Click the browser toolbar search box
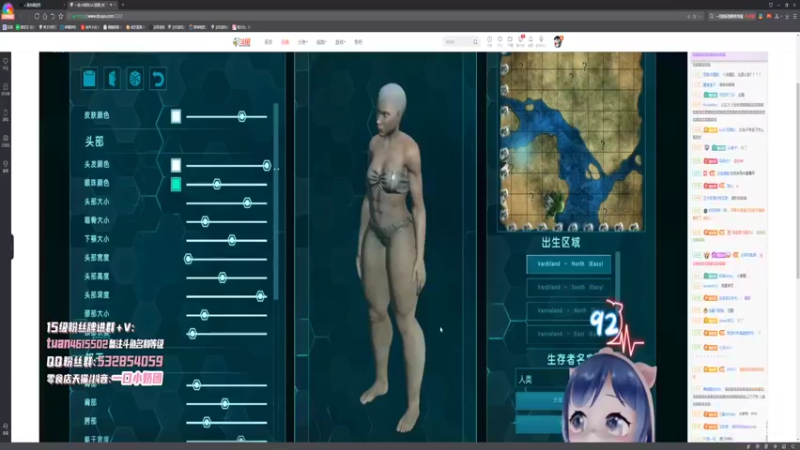This screenshot has width=800, height=450. tap(732, 16)
